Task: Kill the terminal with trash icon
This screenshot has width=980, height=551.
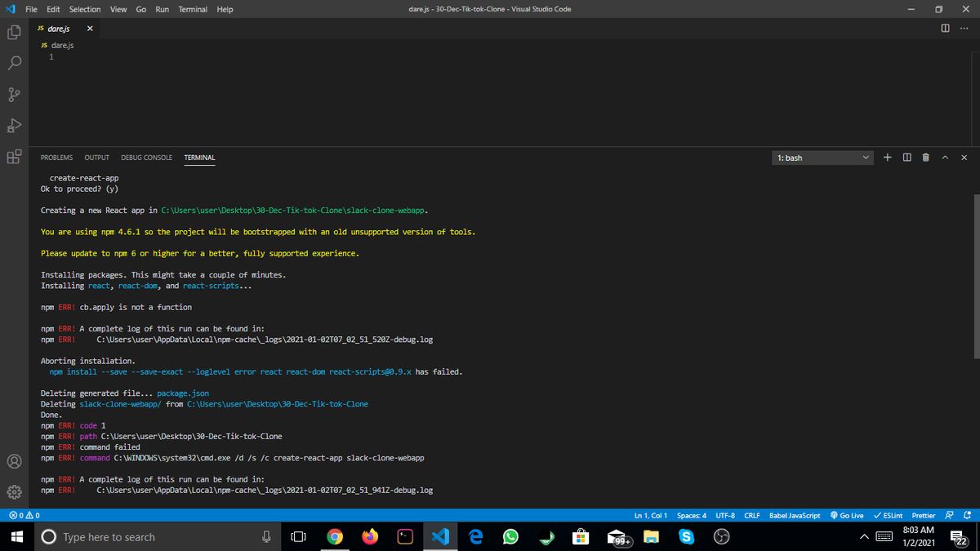Action: pyautogui.click(x=925, y=157)
